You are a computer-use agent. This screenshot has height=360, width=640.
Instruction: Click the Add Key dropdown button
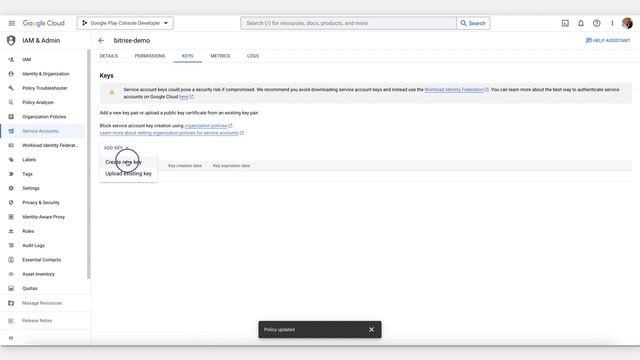coord(116,148)
